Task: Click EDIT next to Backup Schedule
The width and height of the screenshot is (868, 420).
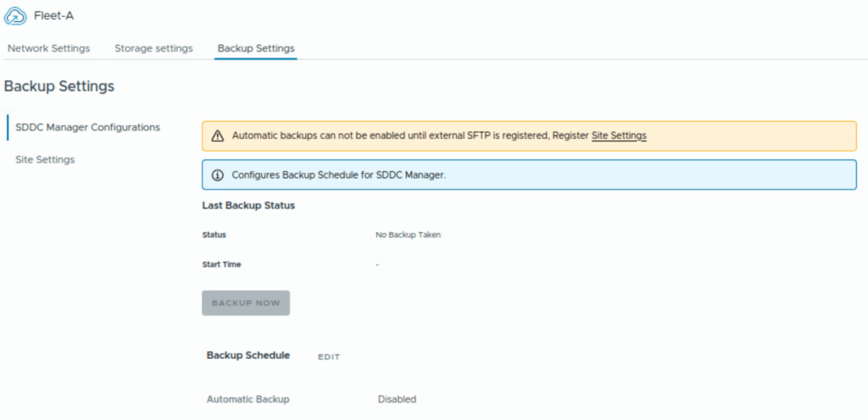Action: 329,356
